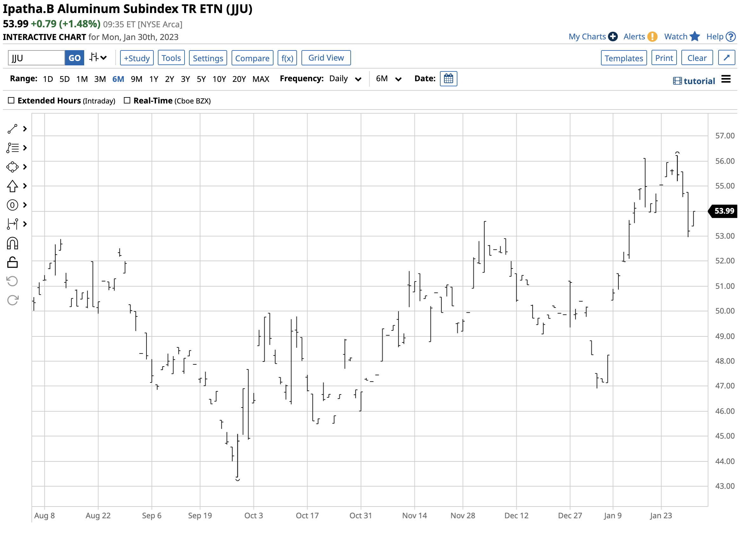Click the Grid View button
This screenshot has height=537, width=756.
coord(326,58)
